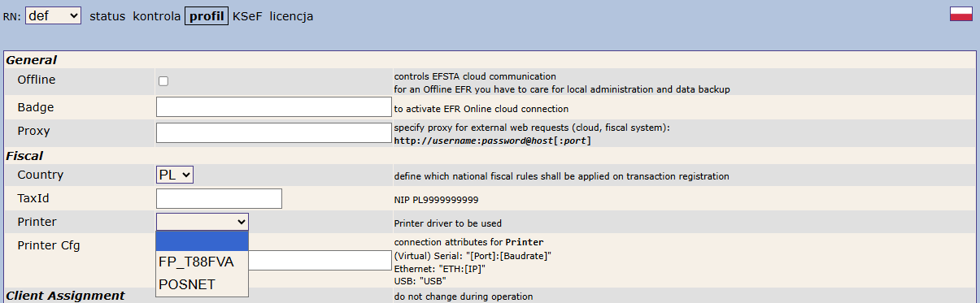Toggle the Offline checkbox
This screenshot has height=303, width=980.
point(163,81)
